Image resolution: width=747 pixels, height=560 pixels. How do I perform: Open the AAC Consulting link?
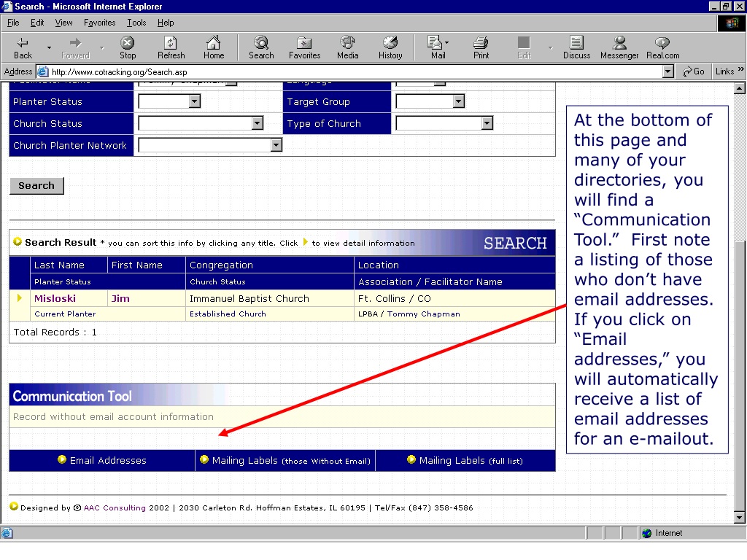click(x=115, y=507)
